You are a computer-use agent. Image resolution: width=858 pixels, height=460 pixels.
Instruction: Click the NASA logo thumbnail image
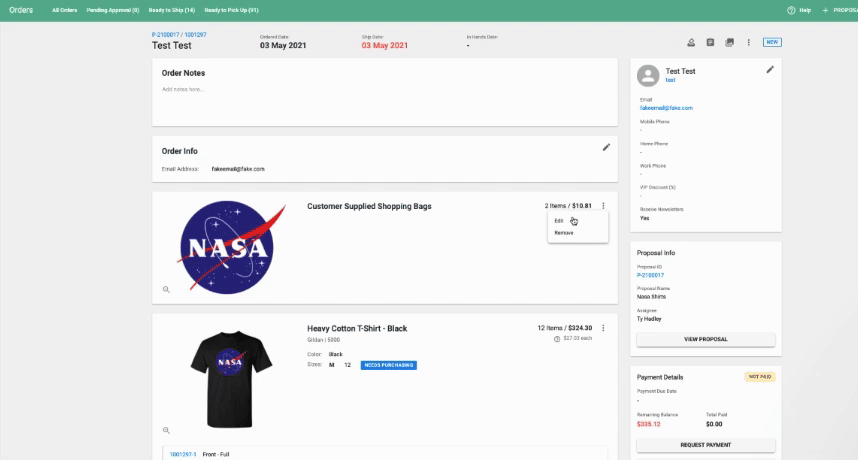point(226,247)
